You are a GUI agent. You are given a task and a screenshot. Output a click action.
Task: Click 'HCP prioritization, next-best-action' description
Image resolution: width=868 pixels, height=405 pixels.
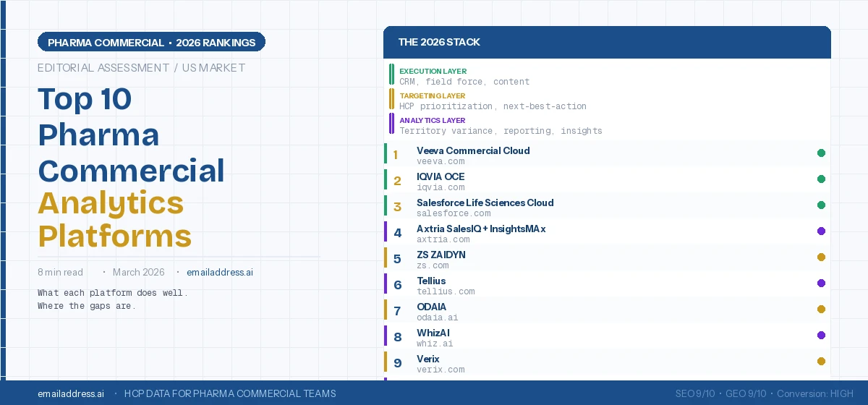coord(493,106)
